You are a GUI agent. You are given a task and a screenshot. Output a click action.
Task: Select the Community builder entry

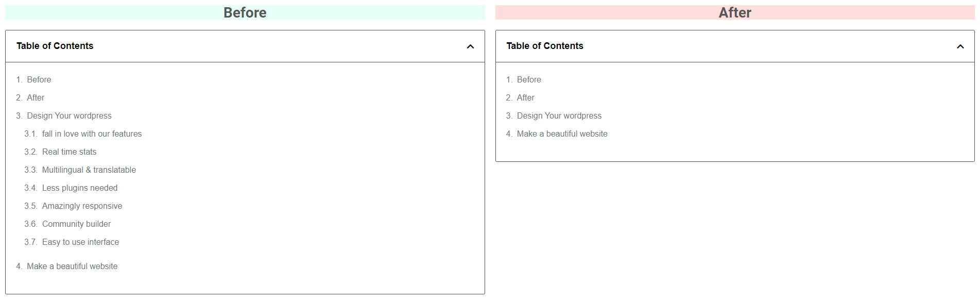tap(76, 224)
